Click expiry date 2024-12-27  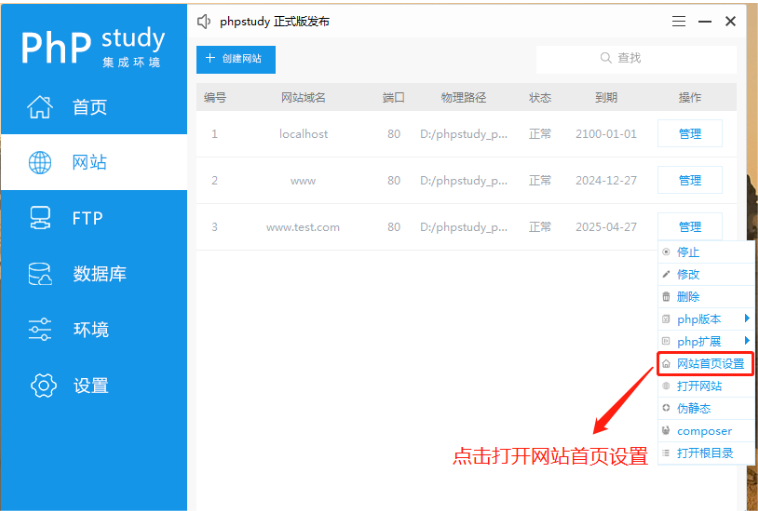coord(606,180)
